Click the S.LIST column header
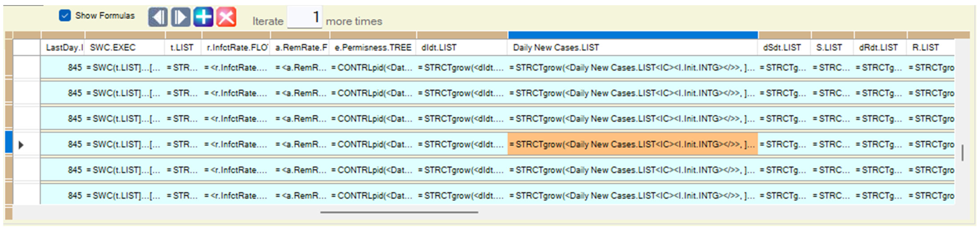980x232 pixels. (832, 48)
